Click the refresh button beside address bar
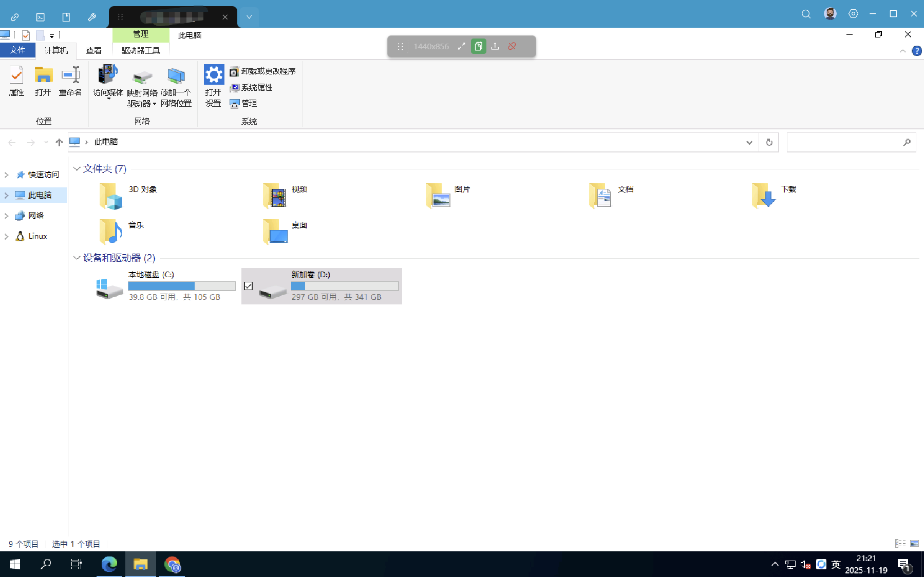Screen dimensions: 924x577 click(769, 142)
